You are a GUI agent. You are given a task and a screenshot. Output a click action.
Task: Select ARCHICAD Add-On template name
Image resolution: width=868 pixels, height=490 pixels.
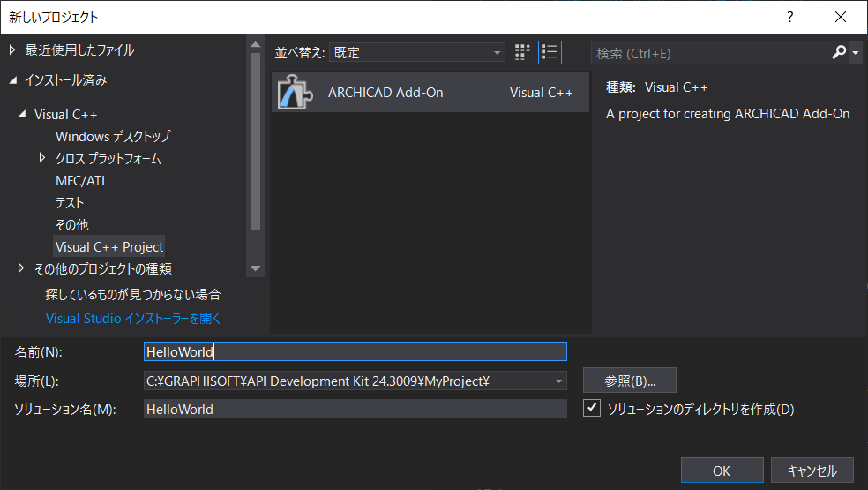[x=385, y=93]
